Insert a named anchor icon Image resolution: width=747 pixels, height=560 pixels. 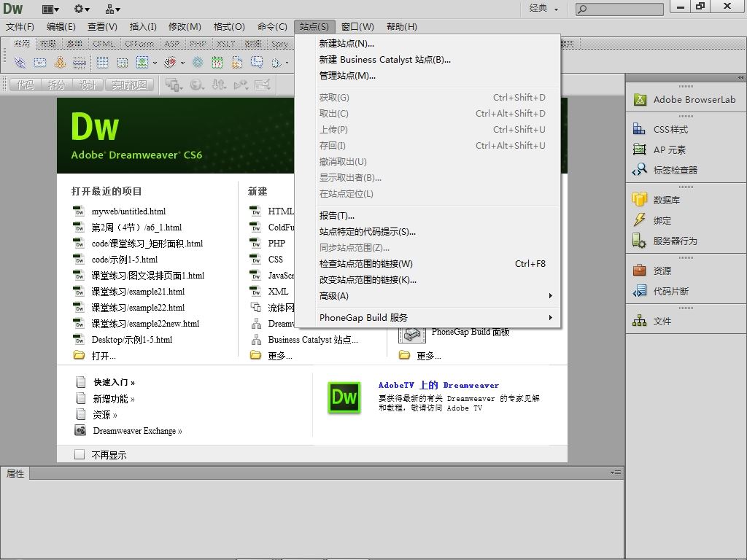(x=60, y=63)
